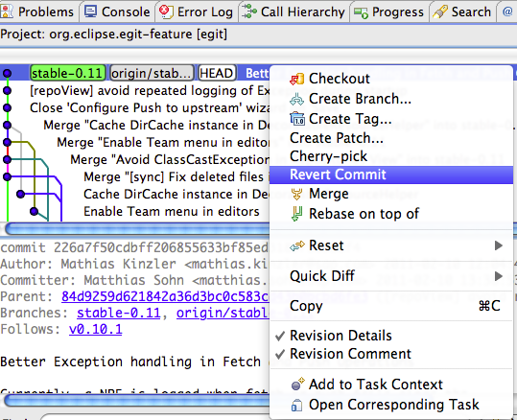517x420 pixels.
Task: Open the Call Hierarchy tab
Action: [x=294, y=12]
